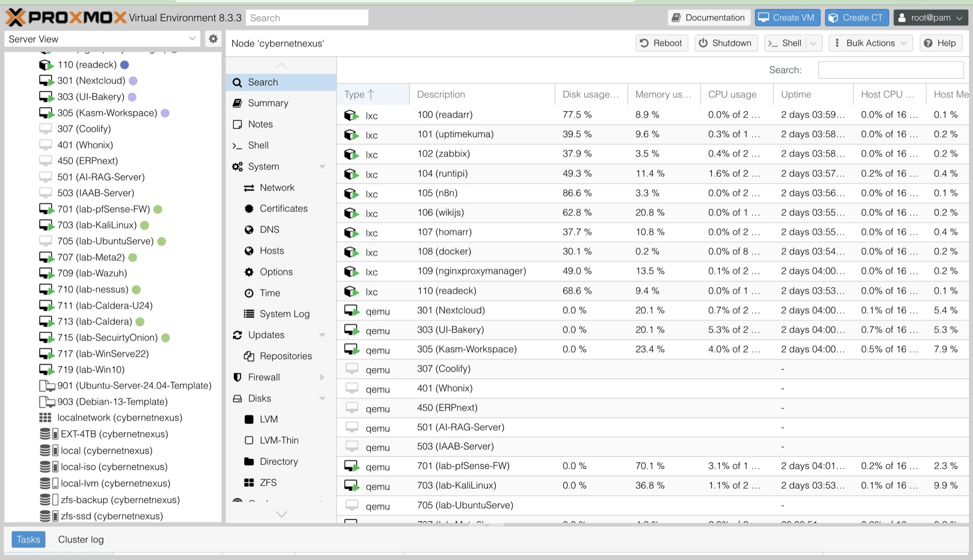The height and width of the screenshot is (560, 973).
Task: Open the Shell button dropdown arrow
Action: 814,43
